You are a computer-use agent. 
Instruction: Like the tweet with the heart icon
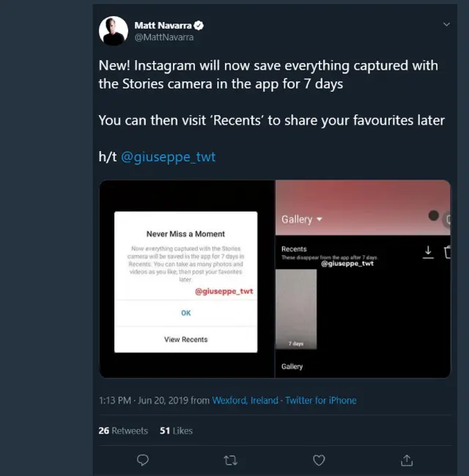(319, 460)
